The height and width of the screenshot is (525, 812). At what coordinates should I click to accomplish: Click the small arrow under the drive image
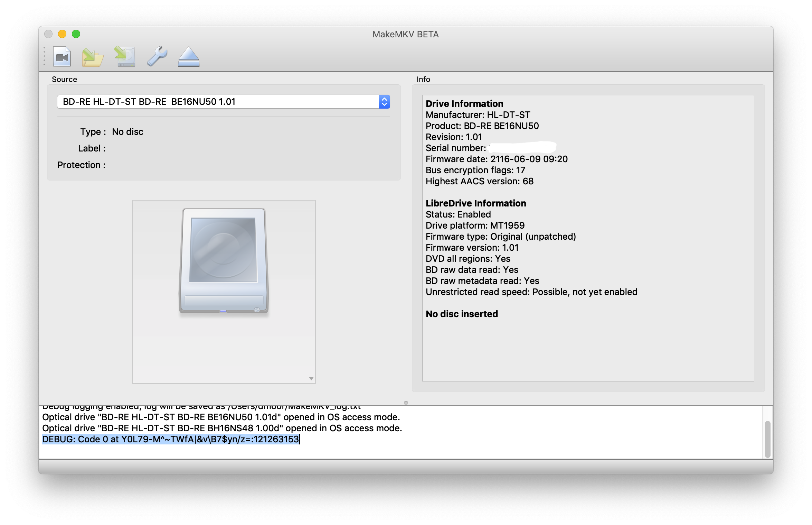(x=311, y=379)
